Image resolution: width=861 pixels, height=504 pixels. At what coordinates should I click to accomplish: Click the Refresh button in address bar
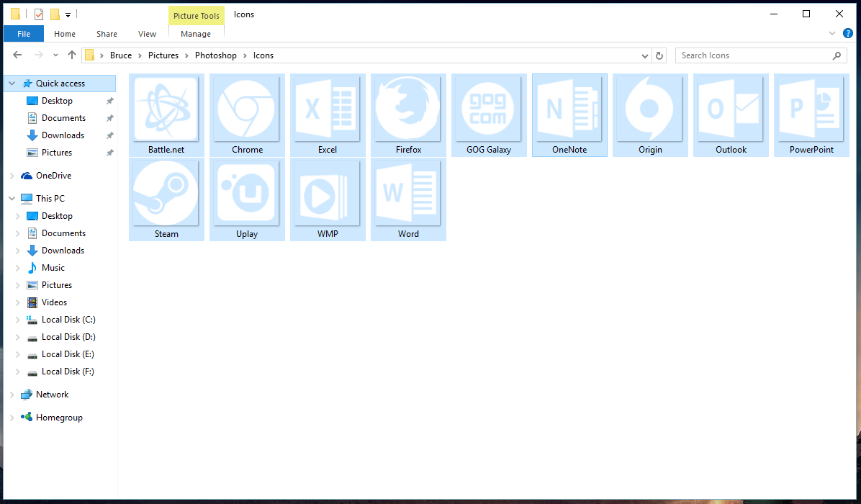tap(659, 55)
